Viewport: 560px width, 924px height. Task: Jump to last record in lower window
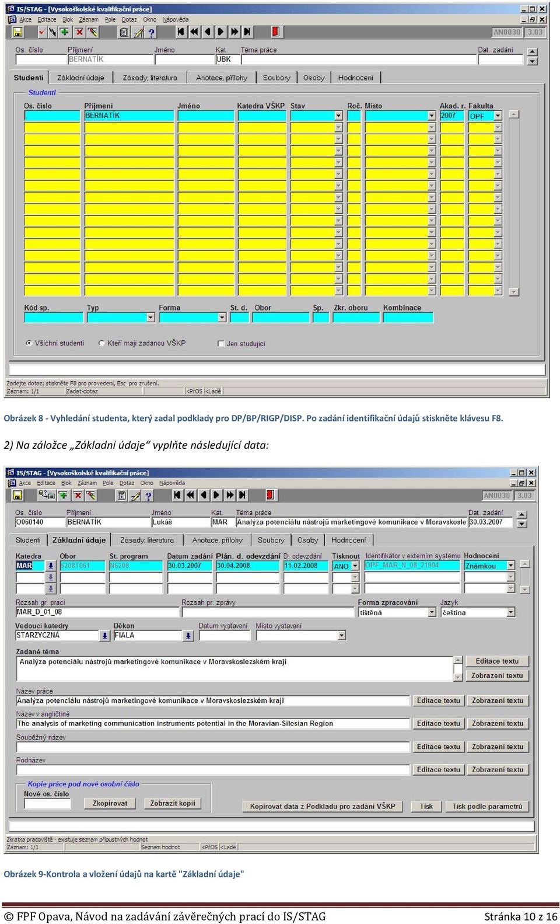pos(243,495)
